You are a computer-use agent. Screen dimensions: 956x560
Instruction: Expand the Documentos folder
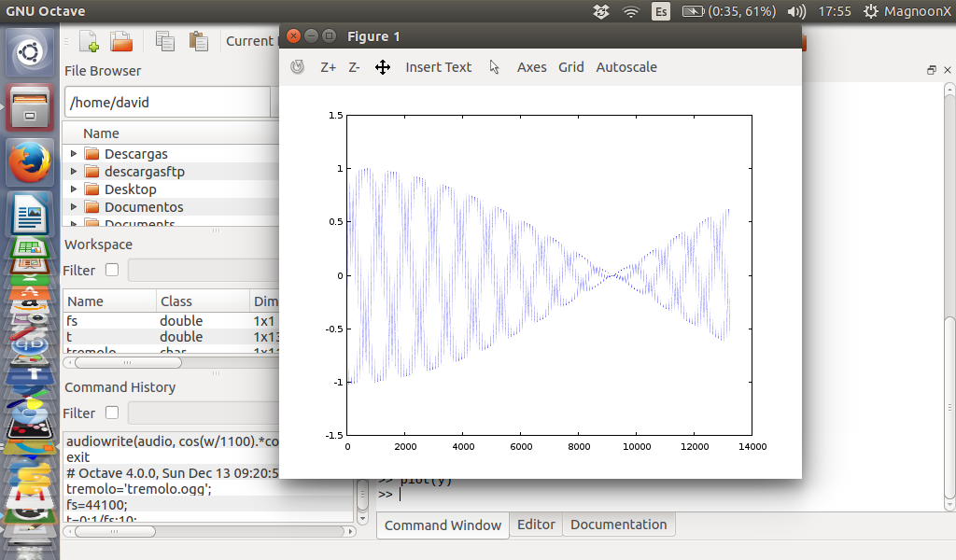(x=74, y=207)
